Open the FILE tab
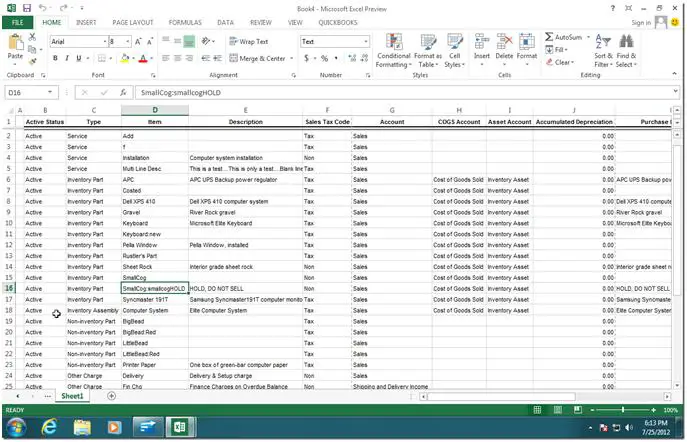Screen dimensions: 687x442 pos(18,22)
